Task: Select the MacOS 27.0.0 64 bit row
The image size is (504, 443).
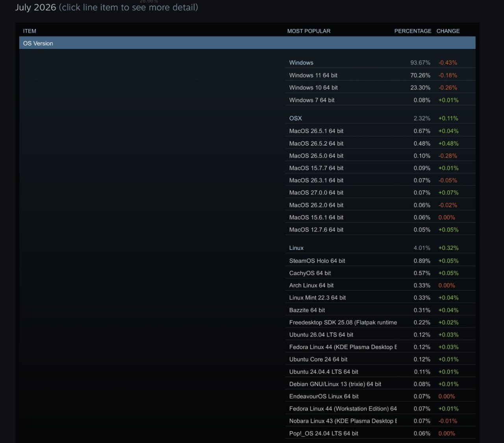Action: click(380, 192)
